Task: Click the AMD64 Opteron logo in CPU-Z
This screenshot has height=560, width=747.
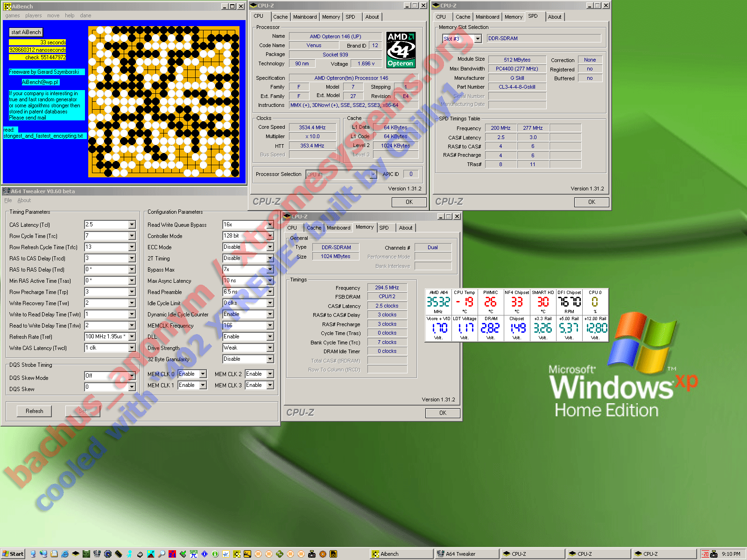Action: coord(401,50)
